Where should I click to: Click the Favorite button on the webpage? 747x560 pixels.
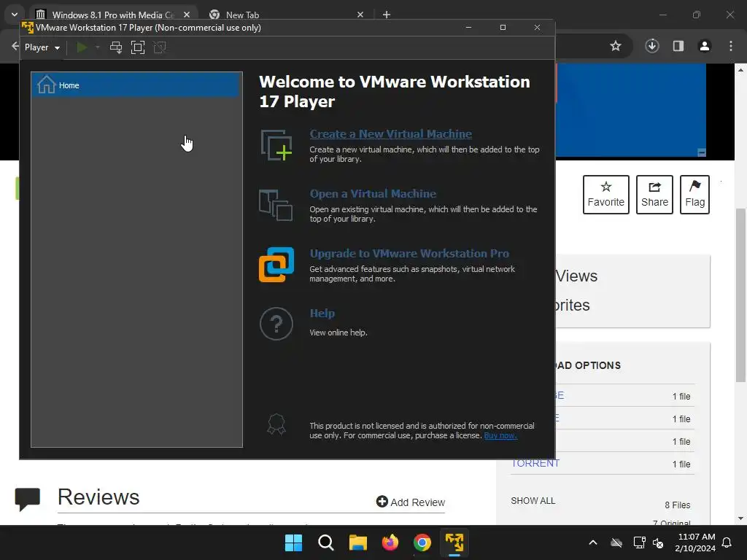[x=606, y=194]
